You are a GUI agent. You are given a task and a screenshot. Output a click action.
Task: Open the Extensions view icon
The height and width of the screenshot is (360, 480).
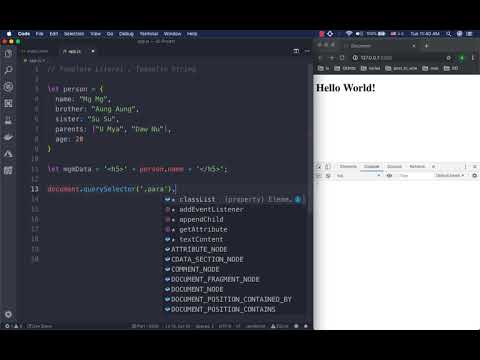point(8,103)
